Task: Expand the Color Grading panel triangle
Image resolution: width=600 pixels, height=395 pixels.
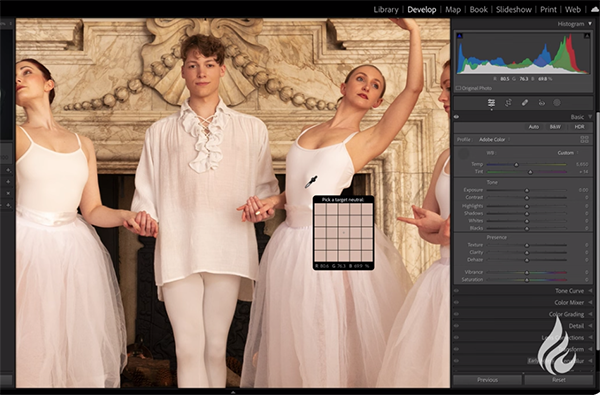Action: click(x=590, y=314)
